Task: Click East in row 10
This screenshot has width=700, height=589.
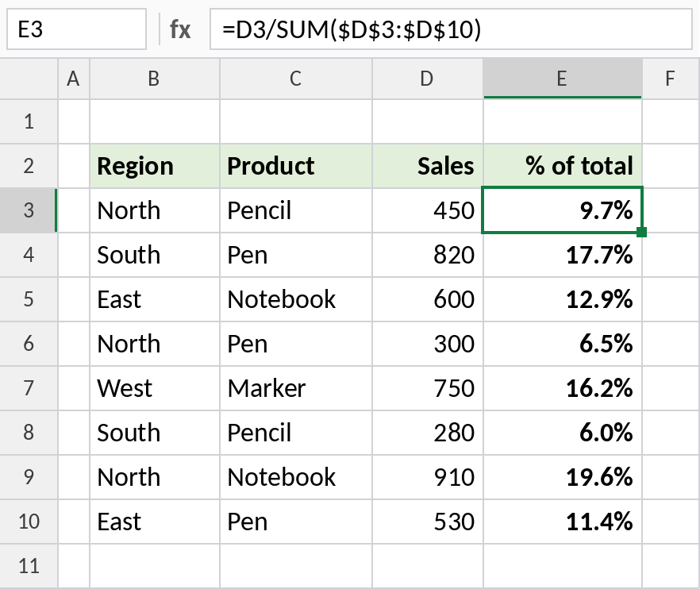Action: click(155, 522)
